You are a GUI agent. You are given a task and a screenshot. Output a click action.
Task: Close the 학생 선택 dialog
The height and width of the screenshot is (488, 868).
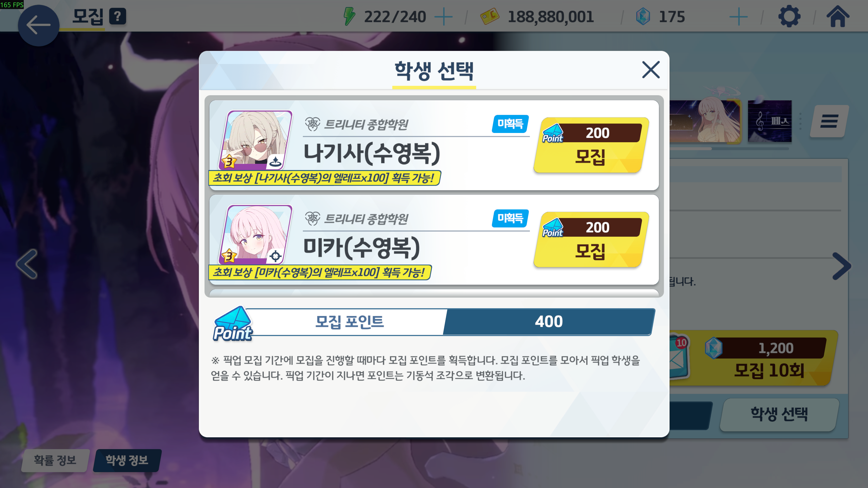[x=651, y=70]
